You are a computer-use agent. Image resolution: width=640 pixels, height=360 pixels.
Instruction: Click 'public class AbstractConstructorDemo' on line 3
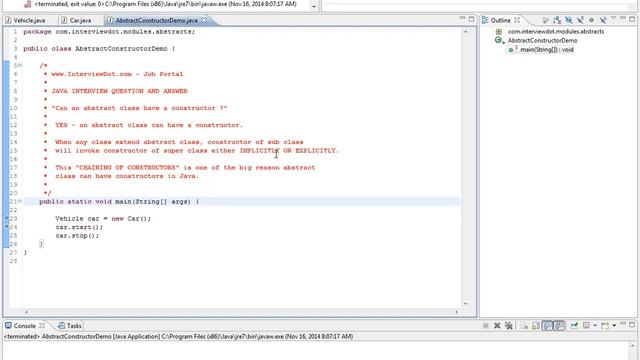[95, 49]
